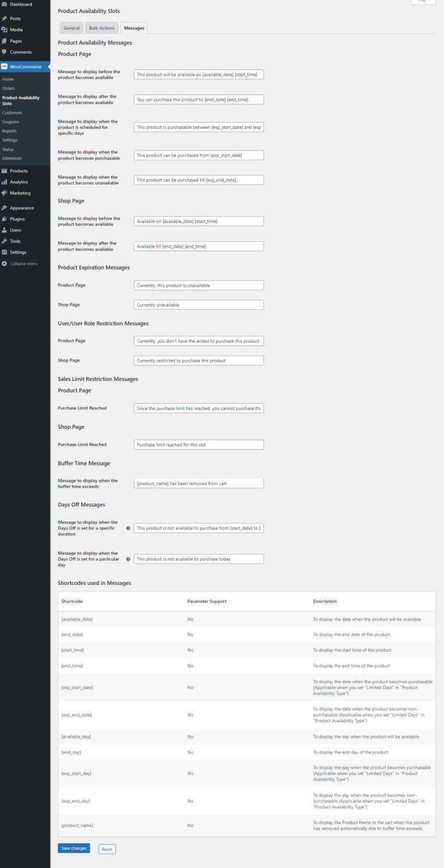Switch to the General tab

point(71,28)
